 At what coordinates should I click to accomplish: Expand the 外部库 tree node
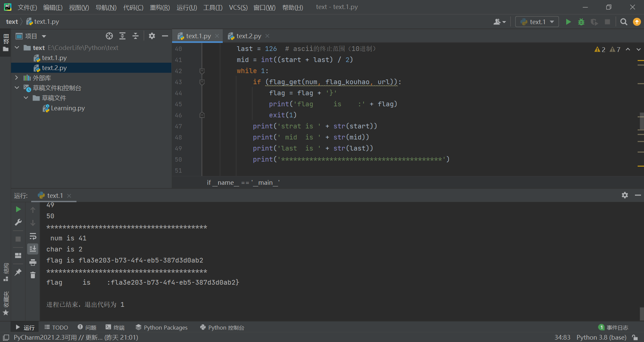[x=16, y=78]
